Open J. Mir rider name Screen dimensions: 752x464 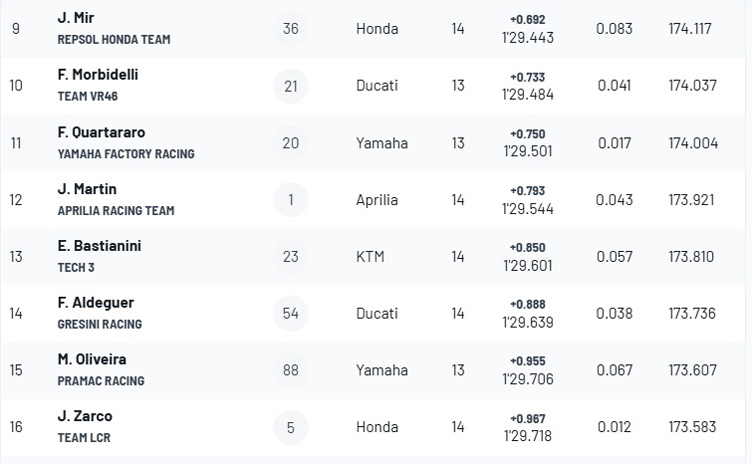coord(76,18)
